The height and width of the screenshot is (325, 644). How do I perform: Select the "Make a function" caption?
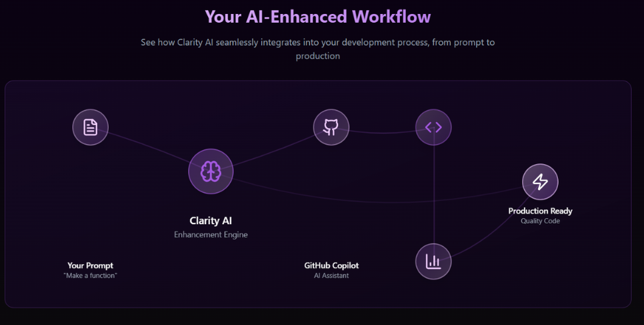coord(91,276)
